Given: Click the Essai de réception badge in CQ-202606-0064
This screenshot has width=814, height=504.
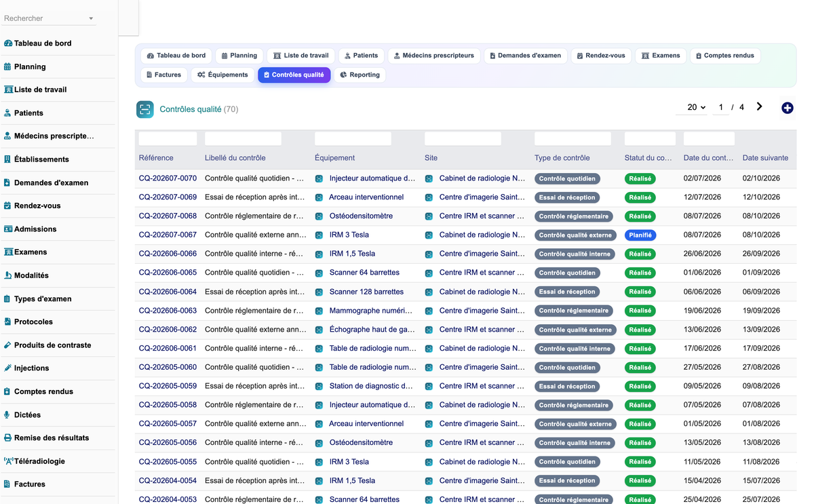Looking at the screenshot, I should (567, 292).
